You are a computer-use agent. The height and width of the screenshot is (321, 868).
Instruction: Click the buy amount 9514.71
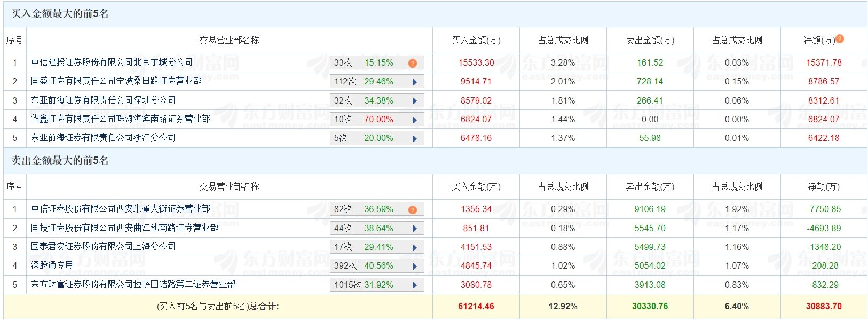[476, 82]
